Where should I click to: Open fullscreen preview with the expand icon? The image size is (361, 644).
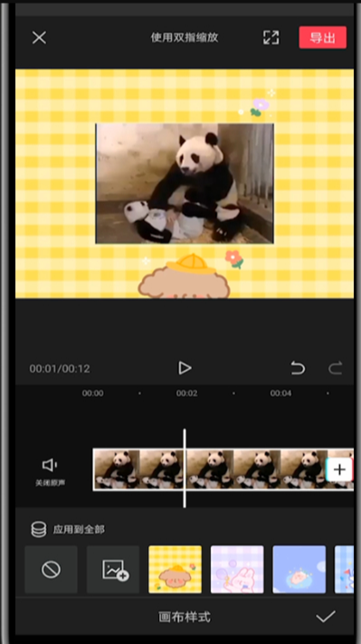[271, 37]
